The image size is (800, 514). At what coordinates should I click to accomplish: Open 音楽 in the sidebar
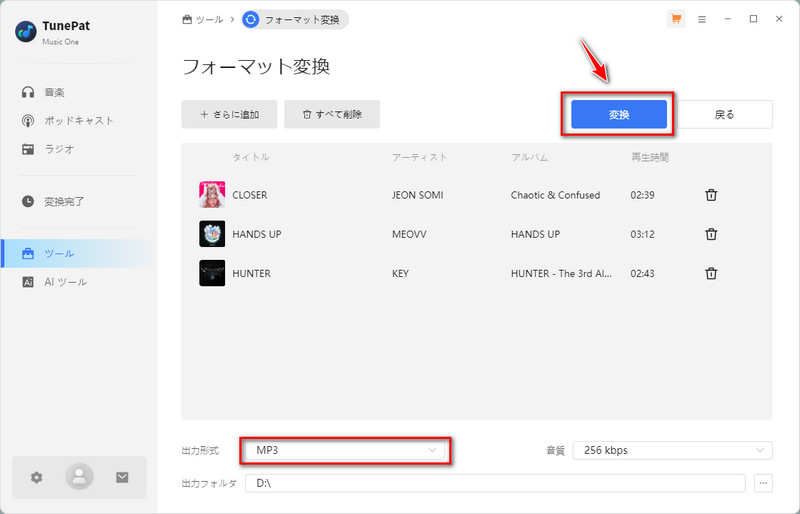79,92
